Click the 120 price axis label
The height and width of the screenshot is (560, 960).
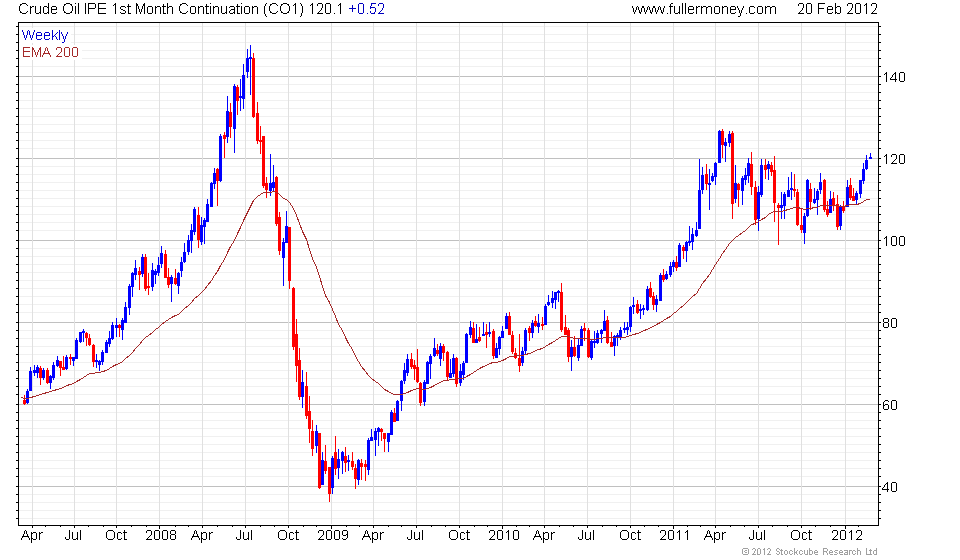pos(893,159)
